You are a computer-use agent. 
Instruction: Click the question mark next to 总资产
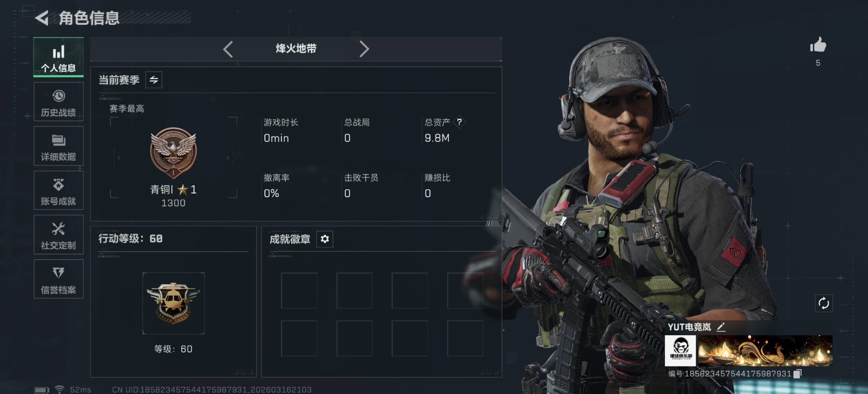point(459,122)
